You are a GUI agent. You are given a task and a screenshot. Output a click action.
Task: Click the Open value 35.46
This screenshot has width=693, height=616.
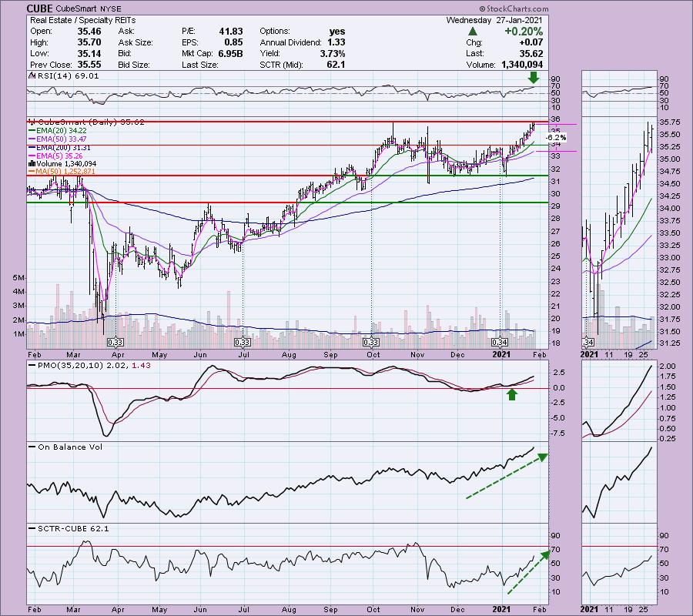(x=89, y=32)
